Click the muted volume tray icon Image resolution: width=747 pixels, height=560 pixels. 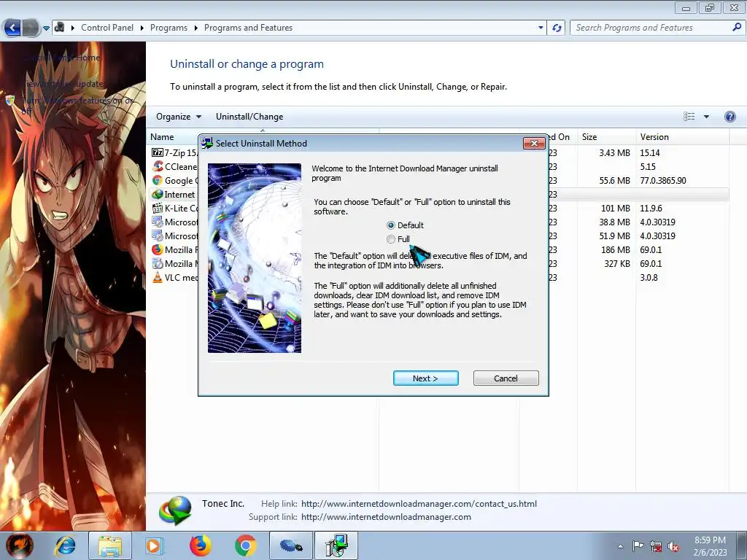[x=673, y=547]
